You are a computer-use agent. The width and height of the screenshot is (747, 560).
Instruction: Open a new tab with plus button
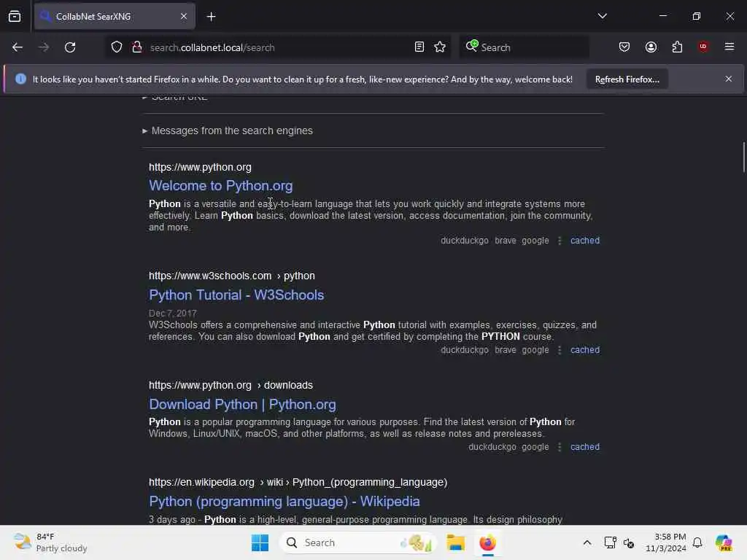tap(211, 17)
